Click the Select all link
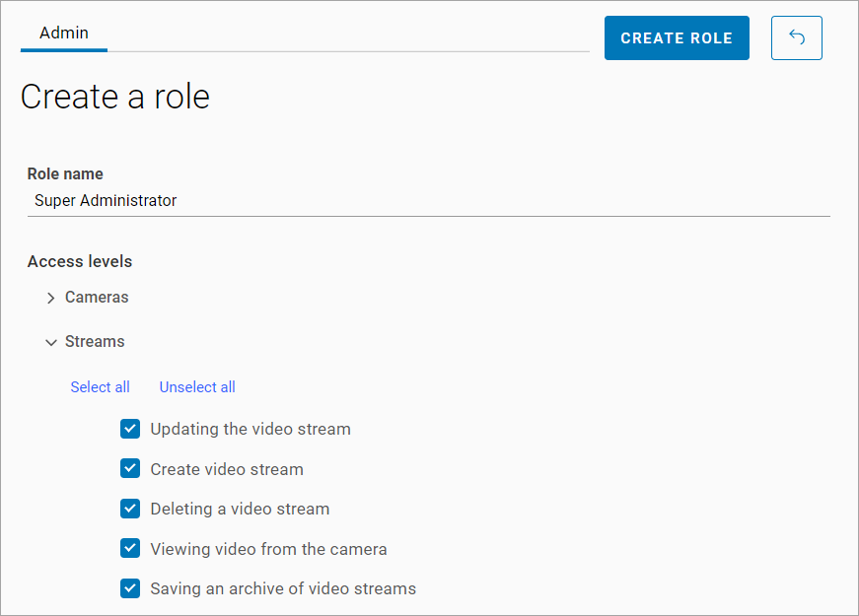Image resolution: width=859 pixels, height=616 pixels. click(x=100, y=387)
